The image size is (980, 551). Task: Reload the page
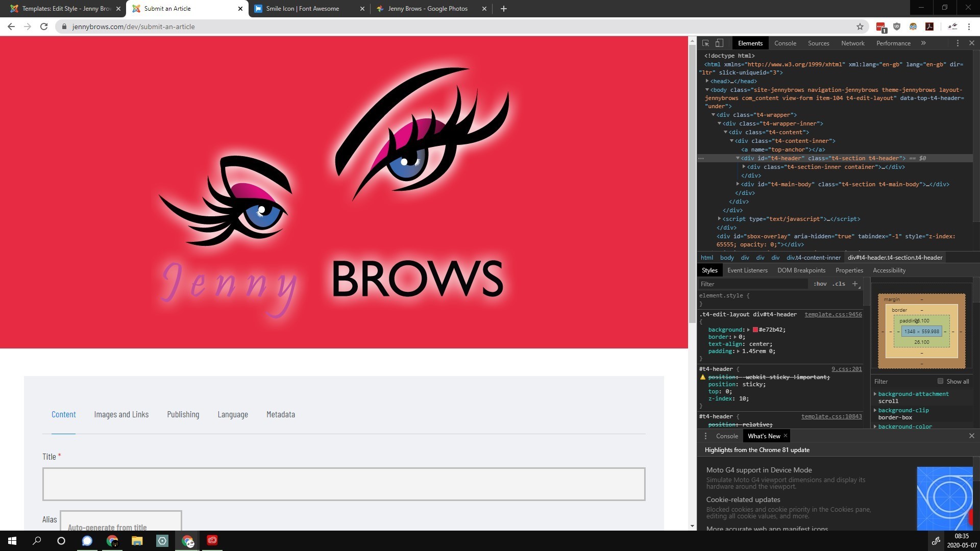44,27
